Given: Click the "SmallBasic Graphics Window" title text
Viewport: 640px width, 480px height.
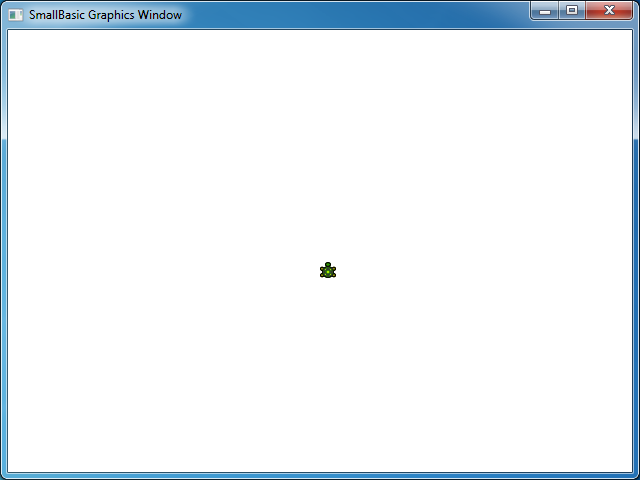Looking at the screenshot, I should pyautogui.click(x=105, y=15).
